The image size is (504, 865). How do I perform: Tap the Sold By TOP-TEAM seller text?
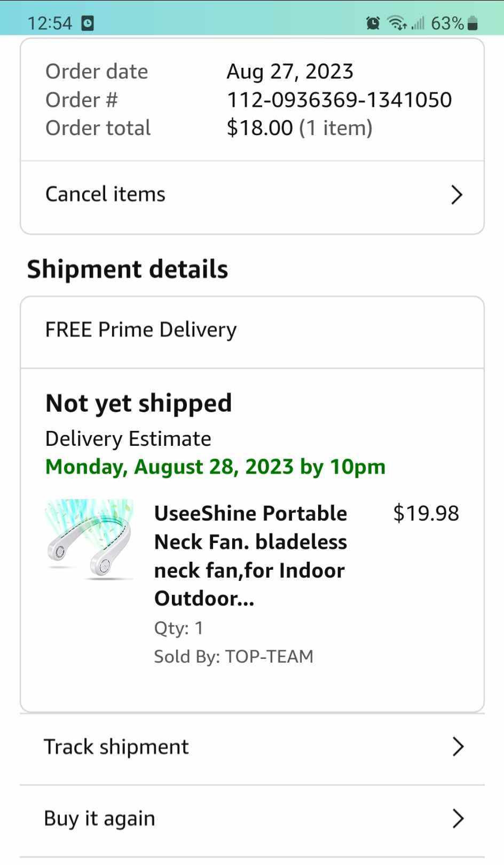click(233, 656)
